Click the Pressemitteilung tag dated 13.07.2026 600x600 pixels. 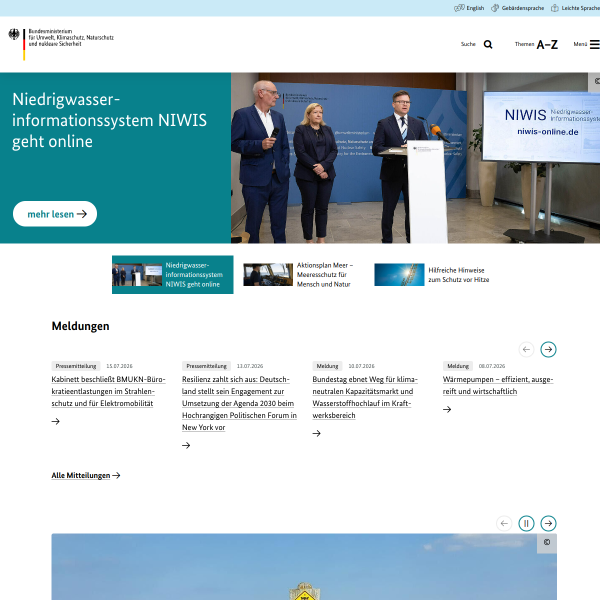[x=206, y=366]
